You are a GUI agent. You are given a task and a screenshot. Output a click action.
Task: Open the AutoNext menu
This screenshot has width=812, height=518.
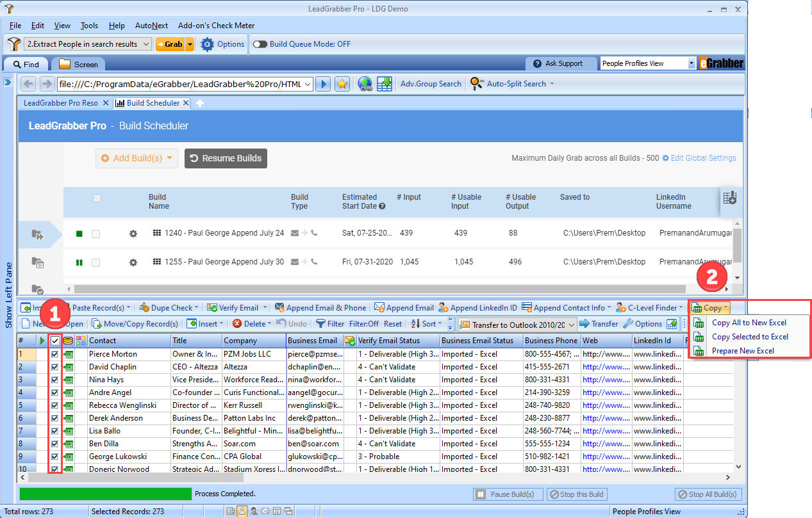tap(151, 26)
